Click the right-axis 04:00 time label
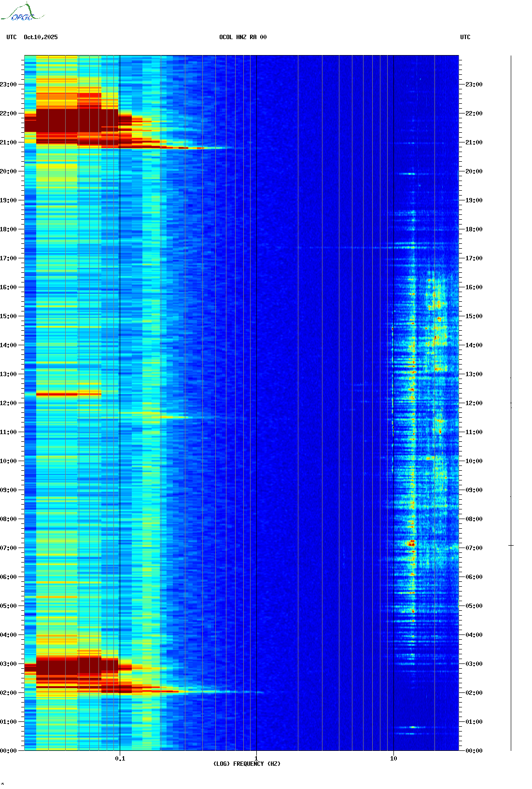The width and height of the screenshot is (532, 789). tap(474, 635)
